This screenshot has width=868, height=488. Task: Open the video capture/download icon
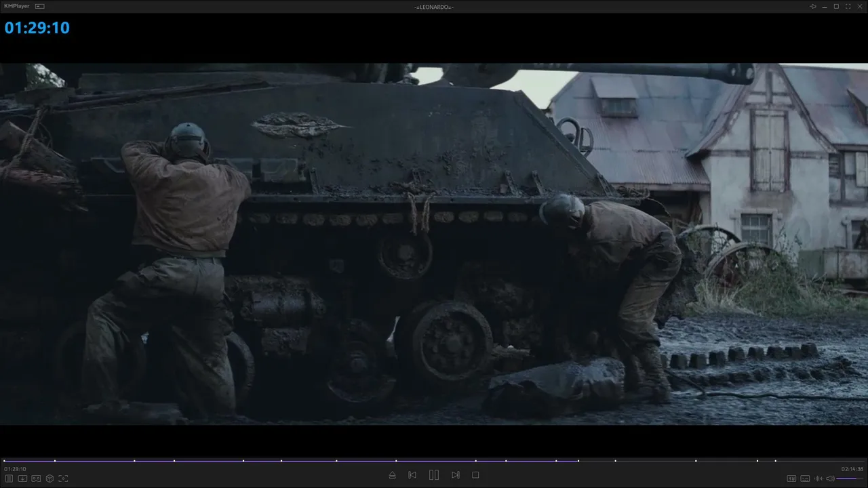click(x=22, y=479)
